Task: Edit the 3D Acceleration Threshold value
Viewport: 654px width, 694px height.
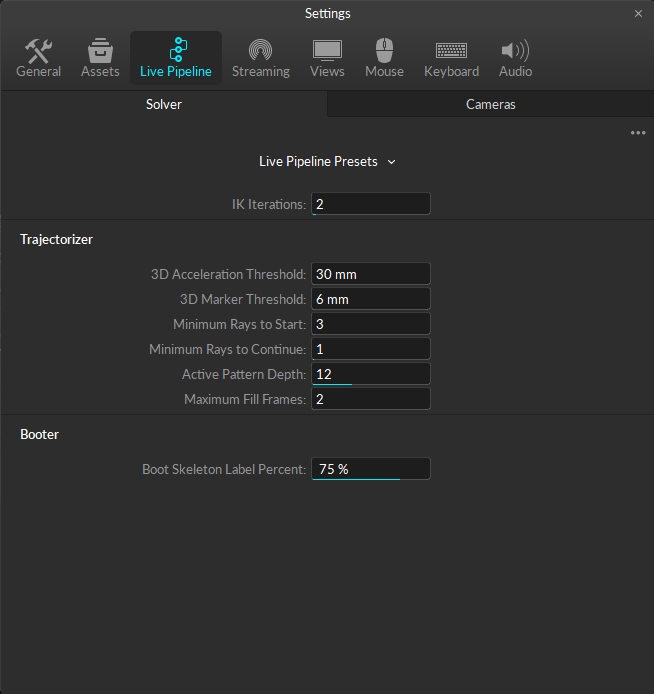Action: [370, 274]
